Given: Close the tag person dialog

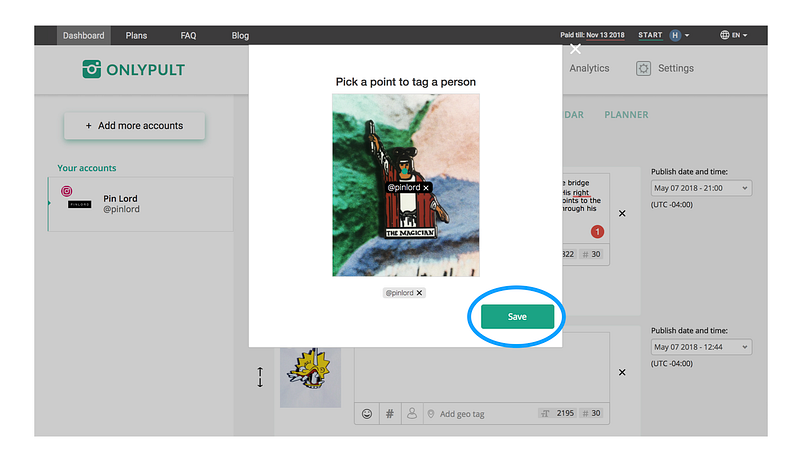Looking at the screenshot, I should (576, 49).
